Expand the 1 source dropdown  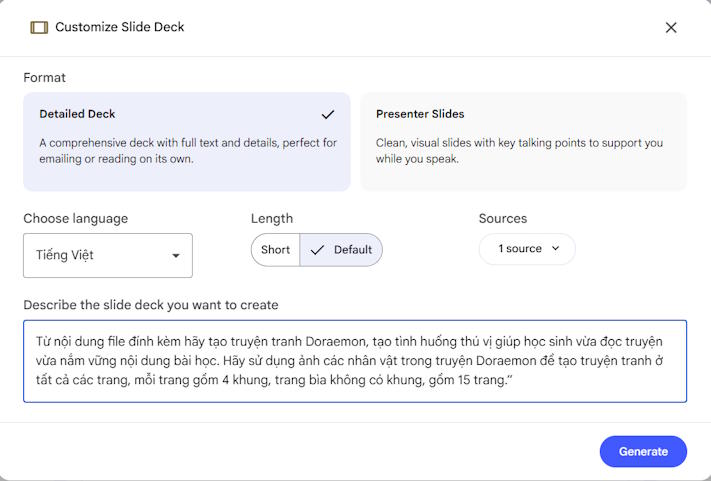pos(527,249)
